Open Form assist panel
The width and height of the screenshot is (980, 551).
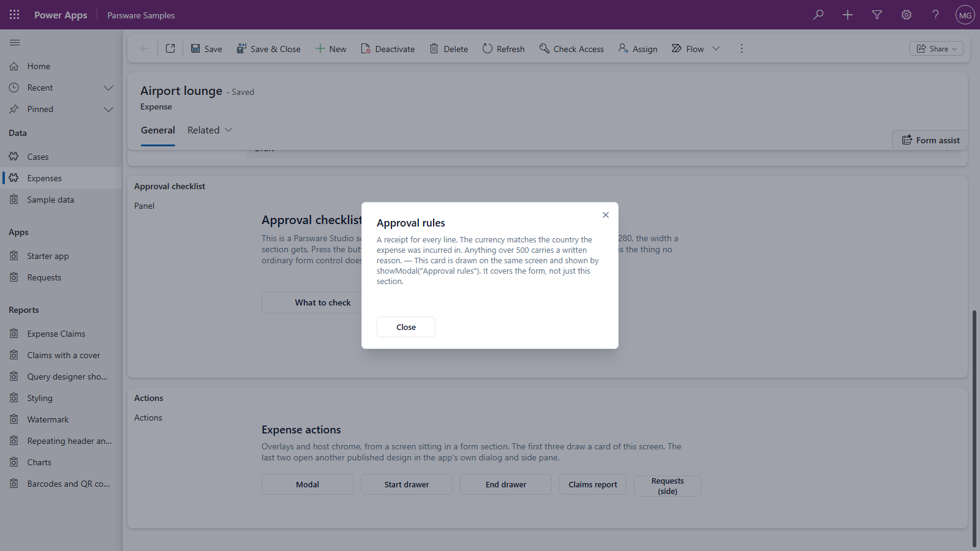(930, 140)
